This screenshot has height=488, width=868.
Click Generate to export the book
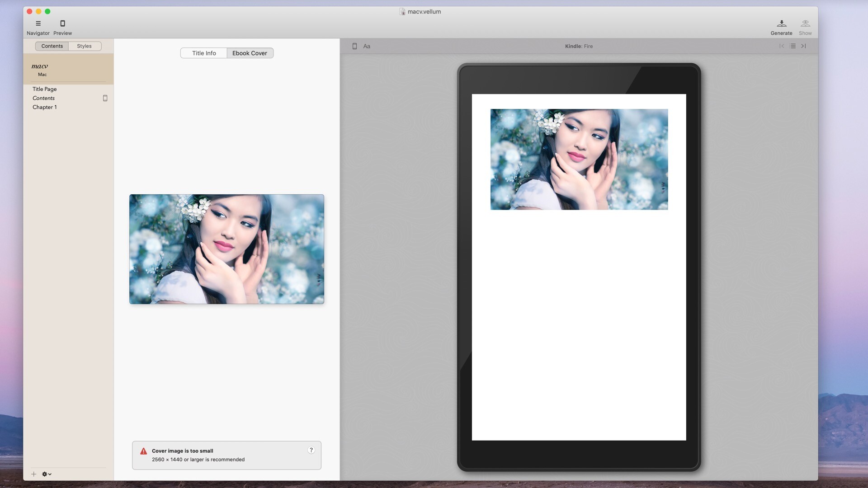point(782,26)
